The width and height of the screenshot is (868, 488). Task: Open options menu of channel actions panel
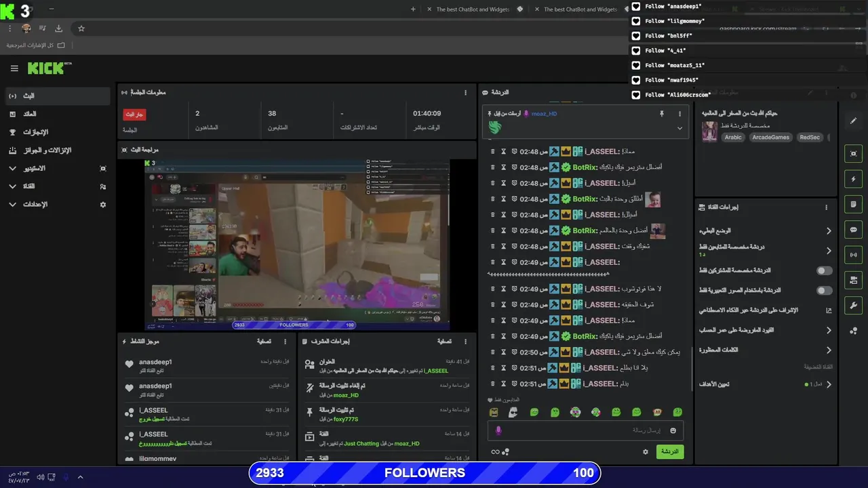pyautogui.click(x=826, y=207)
